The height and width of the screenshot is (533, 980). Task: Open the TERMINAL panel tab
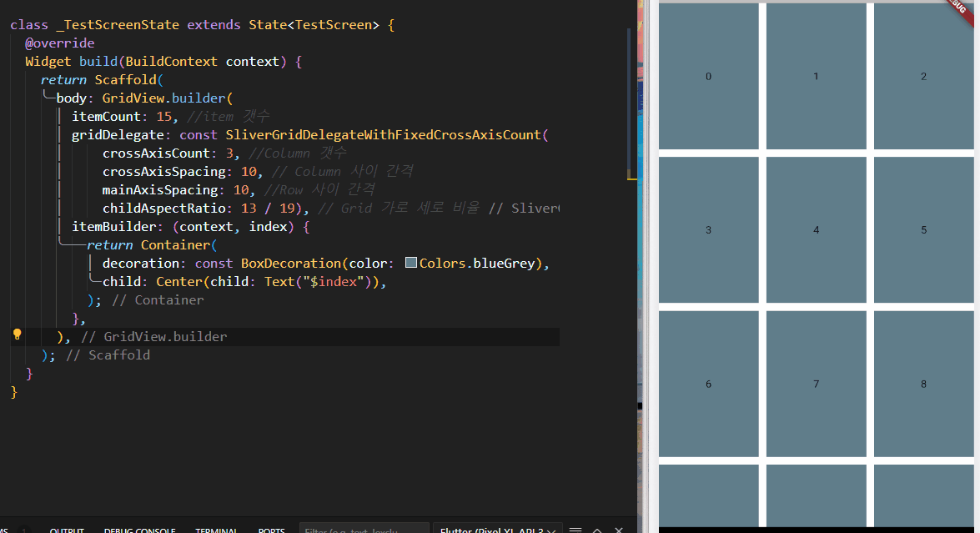216,530
